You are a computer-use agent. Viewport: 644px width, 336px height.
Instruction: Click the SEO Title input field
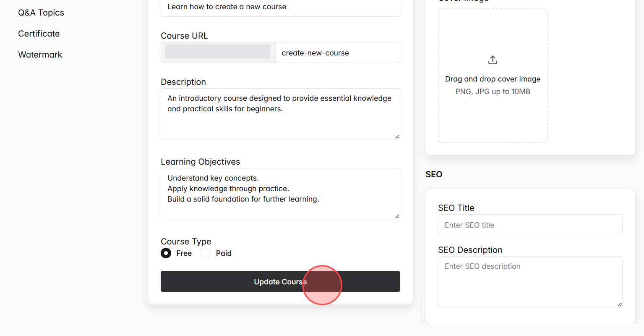[x=530, y=225]
